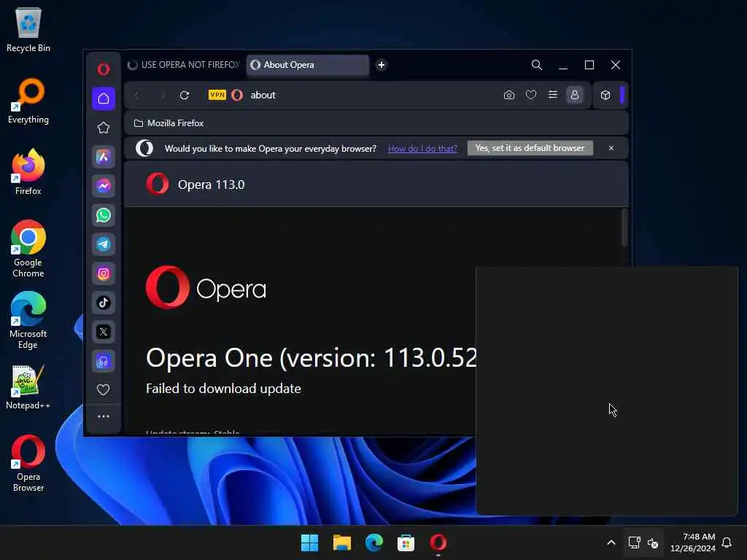
Task: Open X (Twitter) in sidebar
Action: (x=104, y=332)
